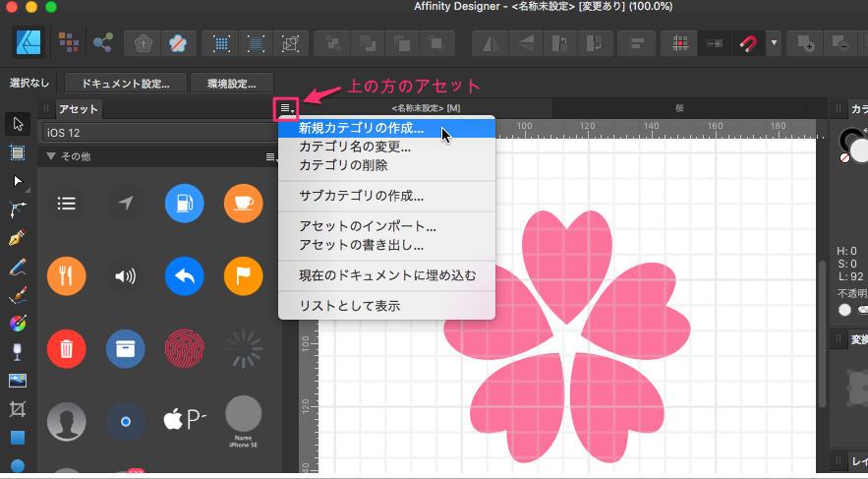Select the Pencil tool

pos(17,267)
